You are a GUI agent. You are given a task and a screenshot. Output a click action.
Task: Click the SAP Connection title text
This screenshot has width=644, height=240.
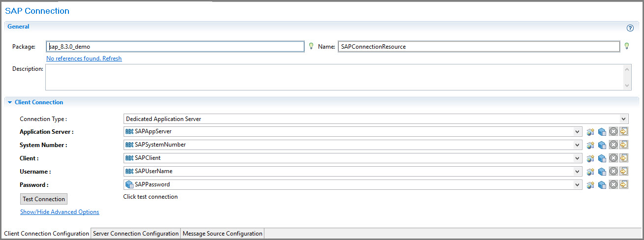[x=37, y=10]
